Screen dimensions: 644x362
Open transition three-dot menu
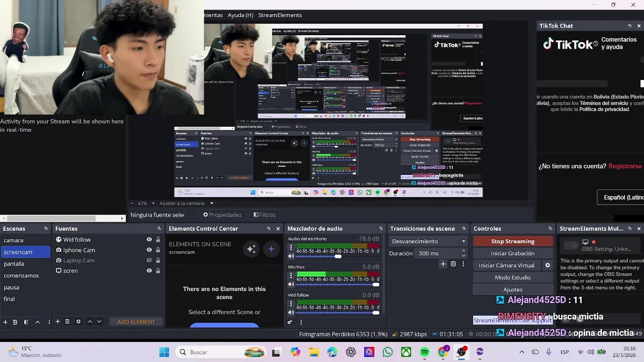[x=463, y=264]
